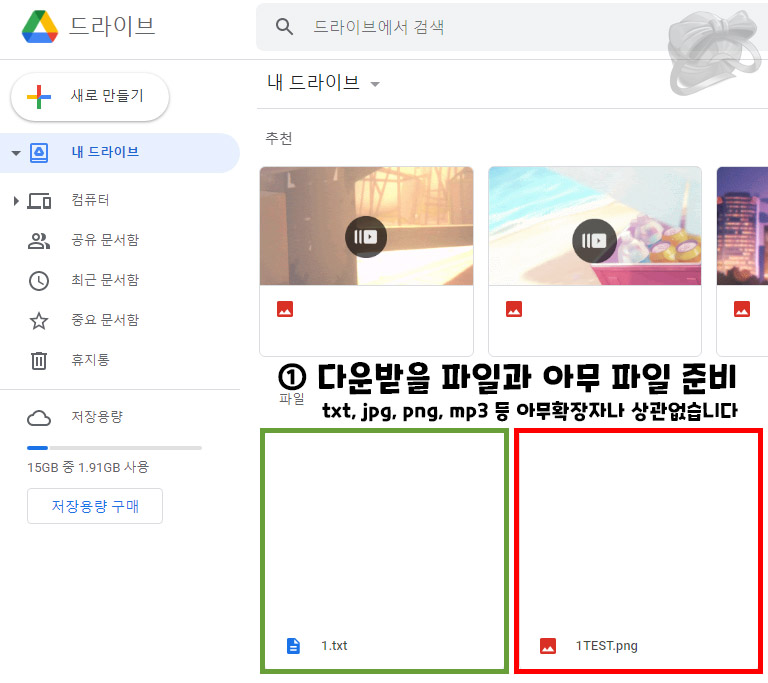
Task: Click the 파일 section label
Action: pyautogui.click(x=292, y=398)
